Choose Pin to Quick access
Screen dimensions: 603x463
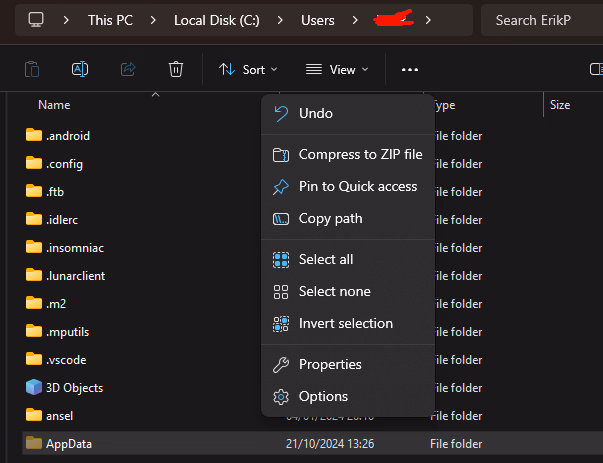[x=357, y=186]
